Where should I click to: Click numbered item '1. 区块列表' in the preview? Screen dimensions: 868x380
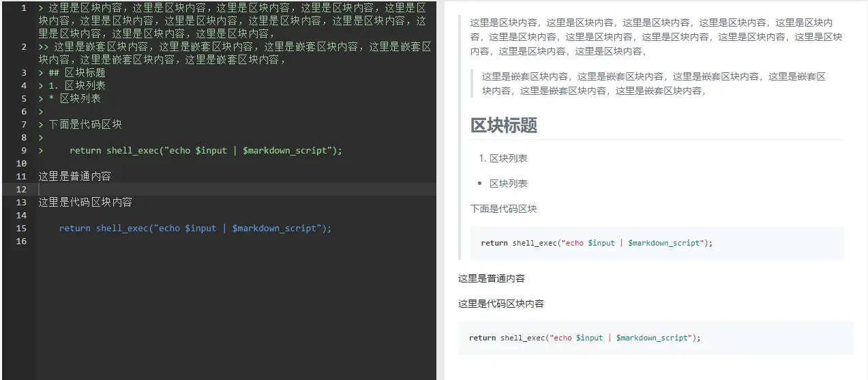click(503, 158)
